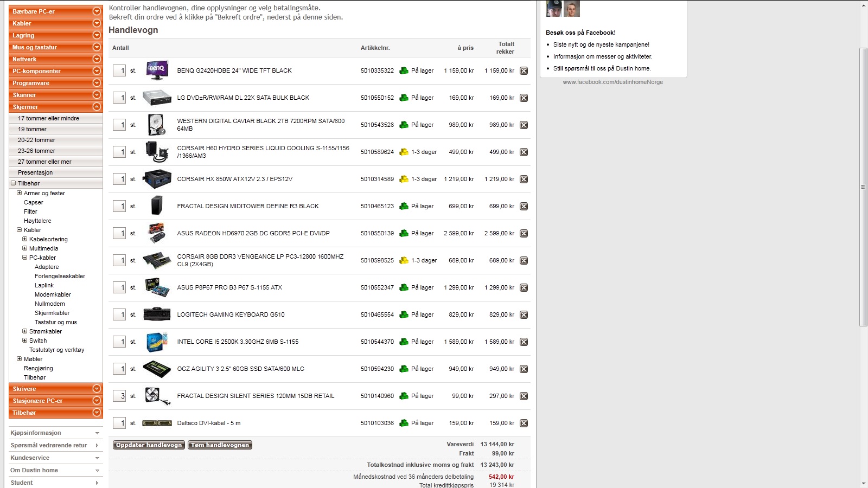Click the page vertical scrollbar thumb
The image size is (868, 488).
[x=863, y=187]
